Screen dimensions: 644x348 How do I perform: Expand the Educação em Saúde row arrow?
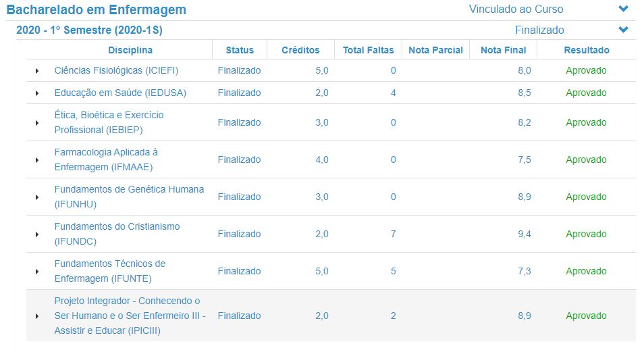tap(37, 93)
